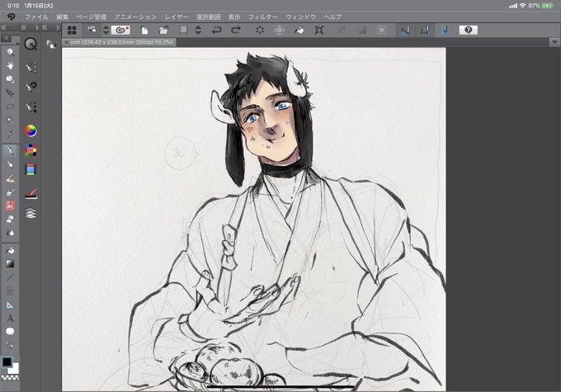The width and height of the screenshot is (561, 392).
Task: Open the Tool Property palette
Action: pyautogui.click(x=31, y=87)
